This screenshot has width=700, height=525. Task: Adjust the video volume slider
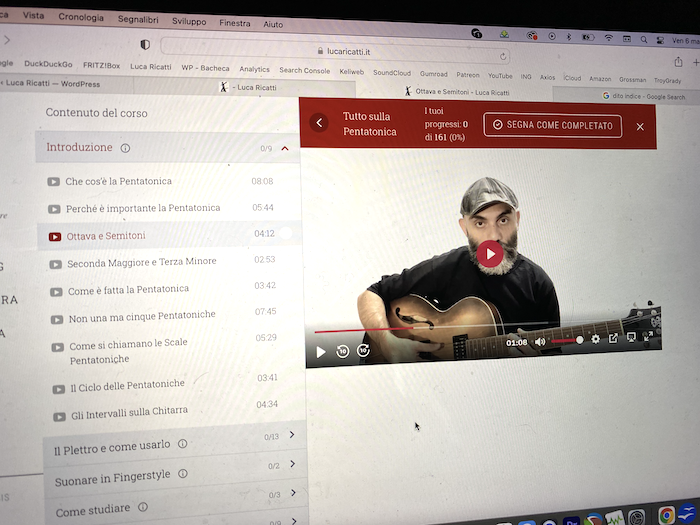tap(566, 341)
